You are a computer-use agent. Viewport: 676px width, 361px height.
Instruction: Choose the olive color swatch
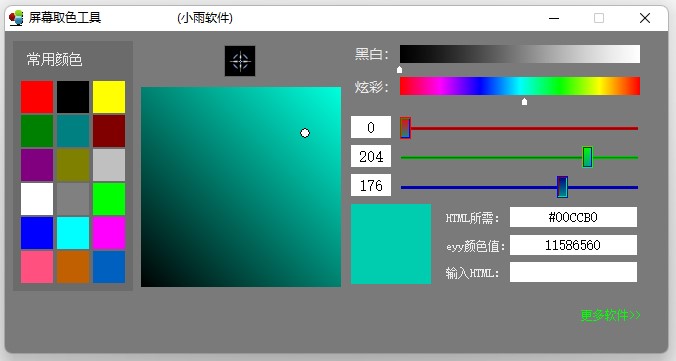[73, 165]
